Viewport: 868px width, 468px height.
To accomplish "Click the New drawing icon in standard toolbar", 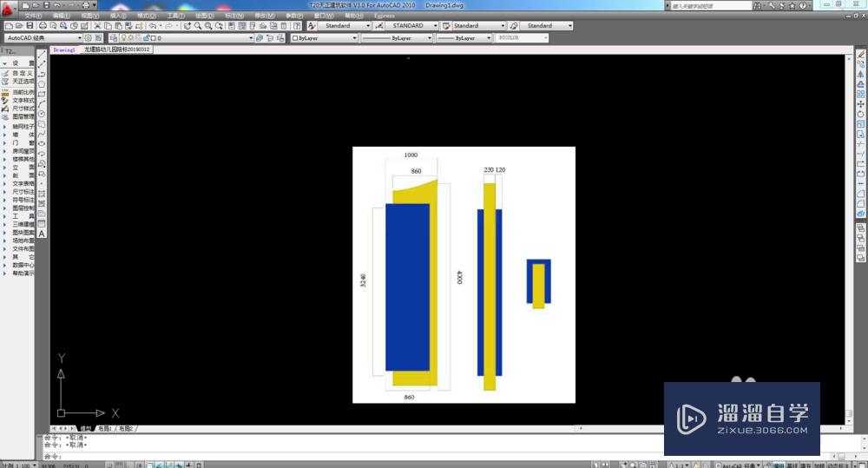I will pyautogui.click(x=9, y=26).
